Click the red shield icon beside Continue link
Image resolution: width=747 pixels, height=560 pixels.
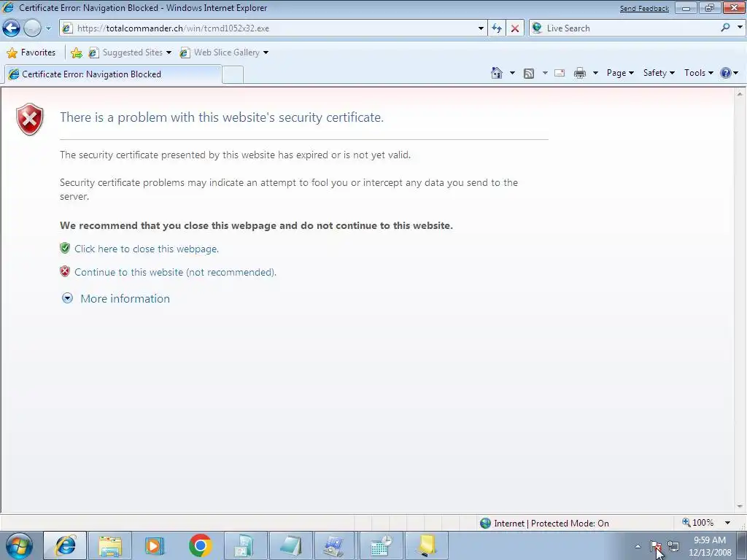[65, 271]
